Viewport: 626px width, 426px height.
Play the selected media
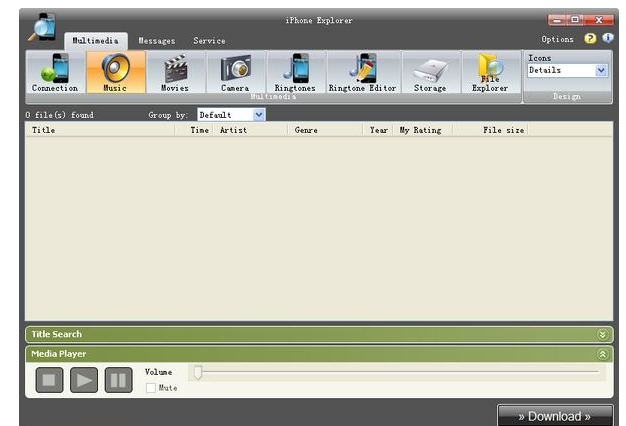84,380
